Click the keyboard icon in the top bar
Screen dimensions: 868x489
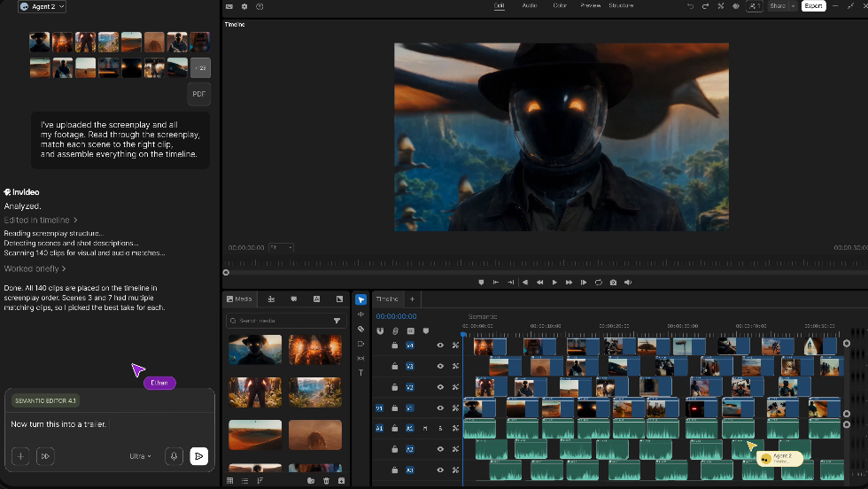(229, 7)
